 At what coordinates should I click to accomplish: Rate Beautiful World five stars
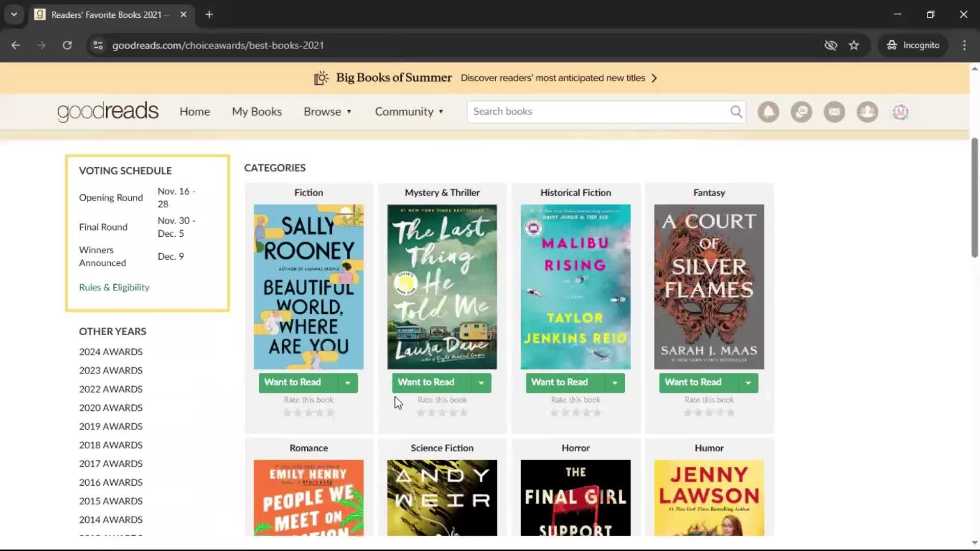pos(330,413)
